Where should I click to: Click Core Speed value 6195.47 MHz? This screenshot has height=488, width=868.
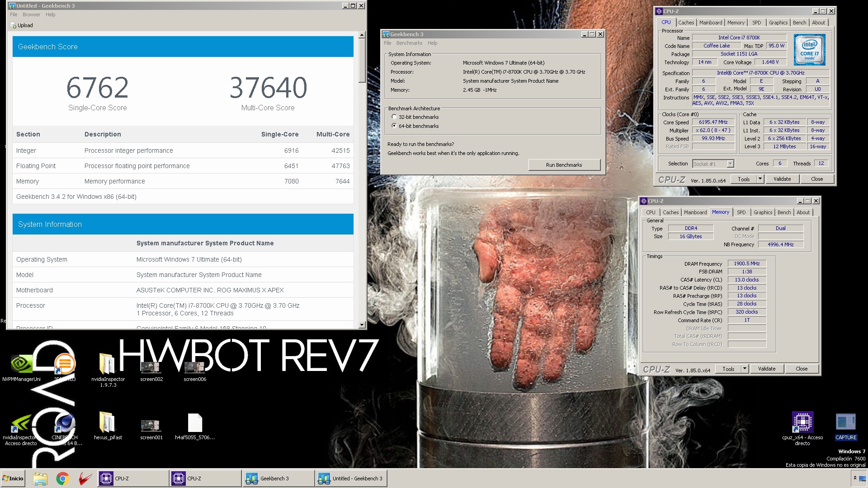click(x=713, y=122)
